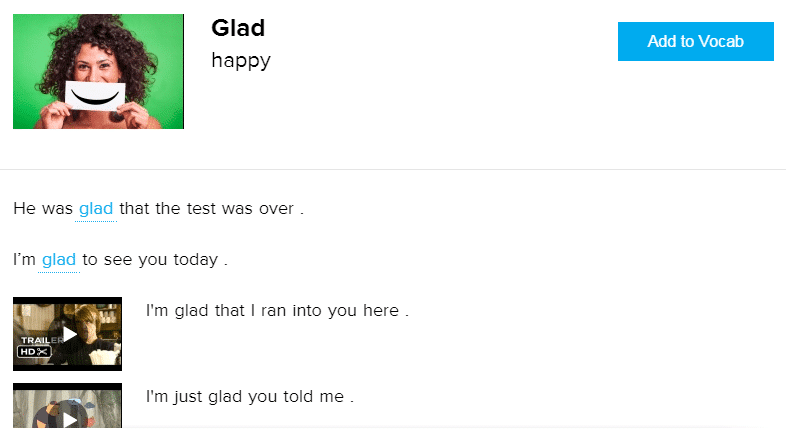Play the first example video clip
786x441 pixels.
click(x=68, y=334)
